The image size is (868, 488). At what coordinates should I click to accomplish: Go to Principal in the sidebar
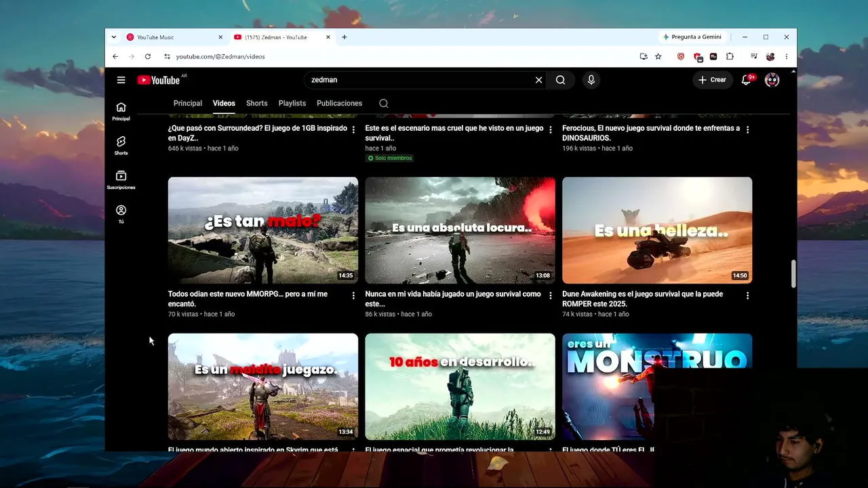tap(121, 111)
